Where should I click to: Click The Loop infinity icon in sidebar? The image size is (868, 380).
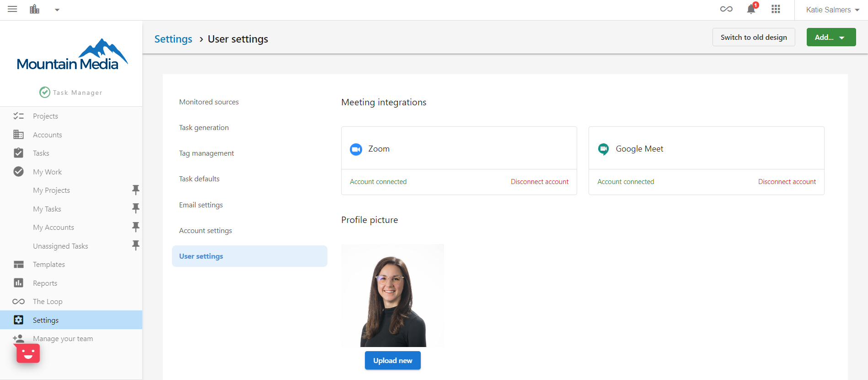(18, 301)
